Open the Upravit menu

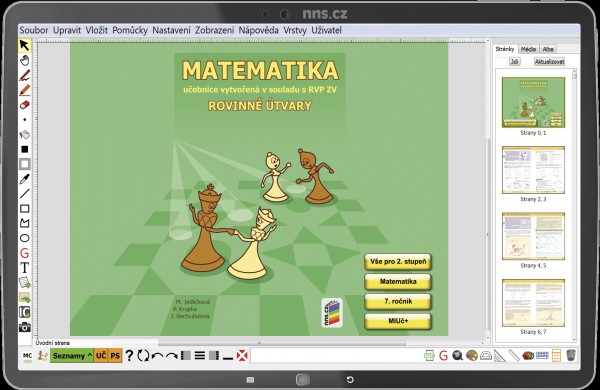coord(67,30)
